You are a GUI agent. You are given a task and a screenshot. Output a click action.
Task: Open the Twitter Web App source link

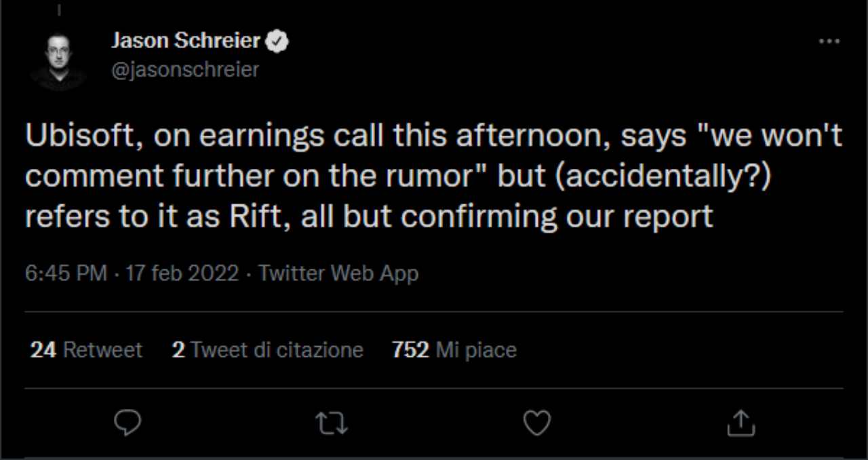tap(338, 273)
